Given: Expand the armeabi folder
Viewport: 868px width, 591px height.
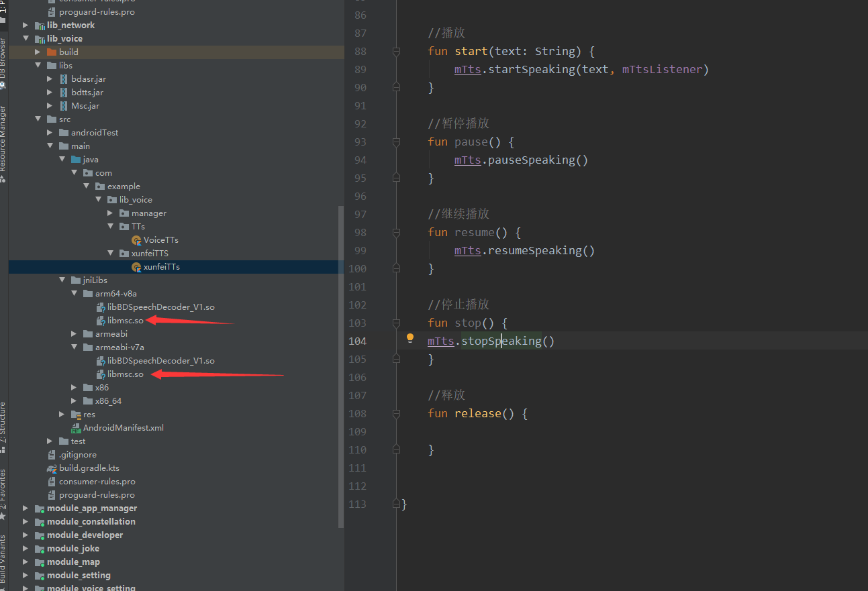Looking at the screenshot, I should click(75, 333).
